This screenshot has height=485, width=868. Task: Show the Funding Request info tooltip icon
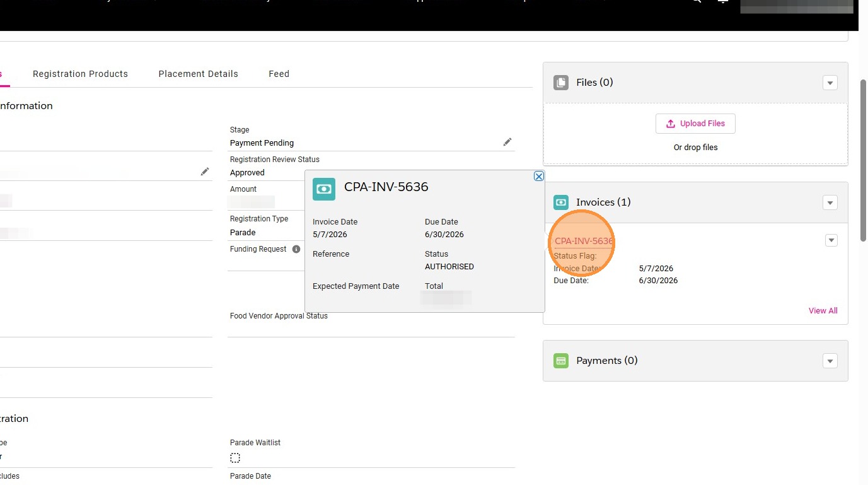(x=296, y=249)
